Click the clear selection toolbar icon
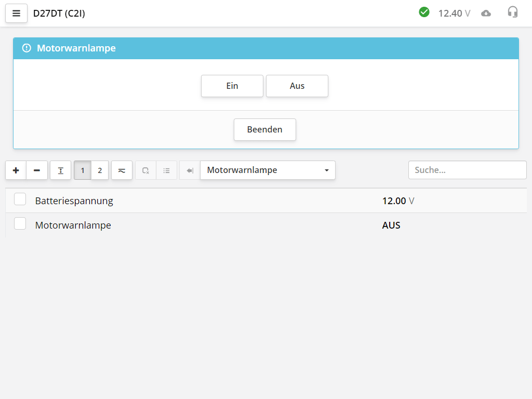The height and width of the screenshot is (399, 532). [145, 170]
